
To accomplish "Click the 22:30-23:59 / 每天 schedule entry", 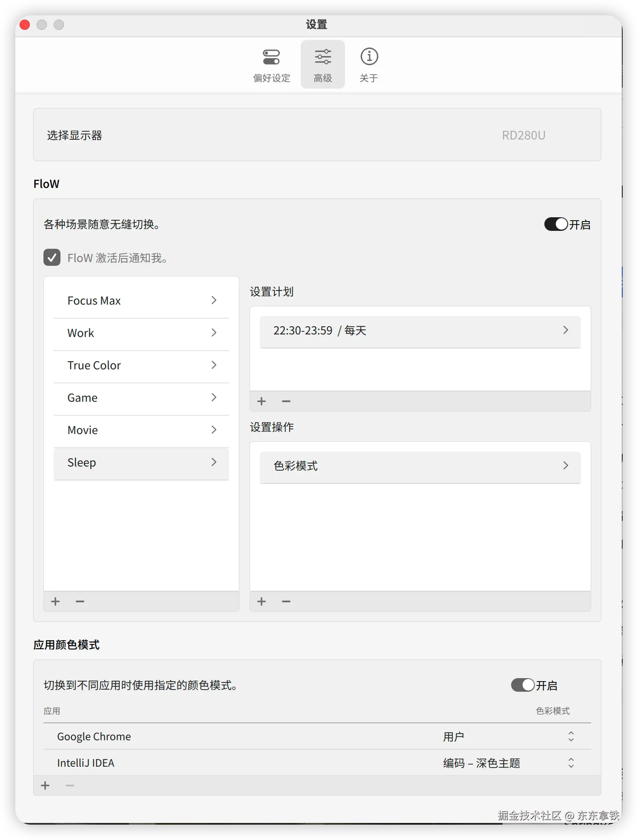I will 420,332.
